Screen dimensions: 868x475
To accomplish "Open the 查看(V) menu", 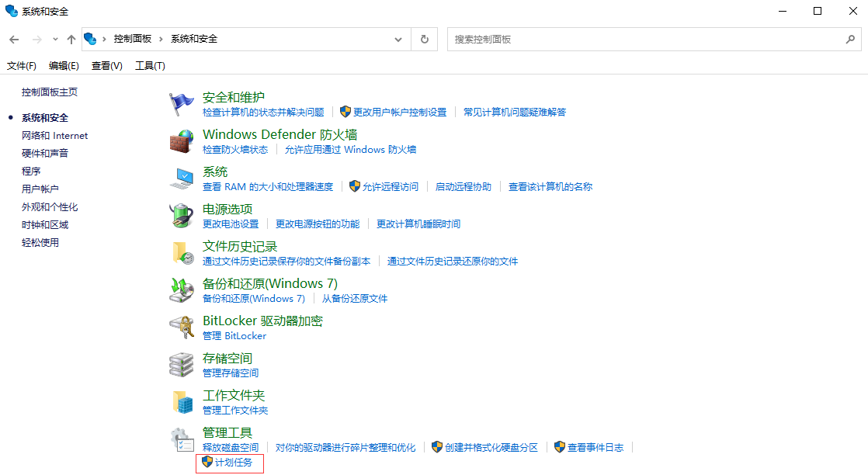I will (x=107, y=66).
